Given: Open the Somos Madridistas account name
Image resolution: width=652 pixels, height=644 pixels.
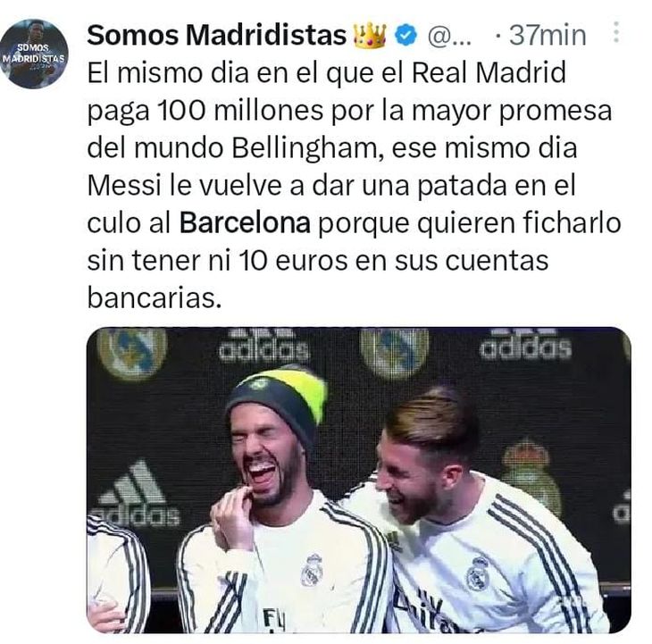Looking at the screenshot, I should click(217, 36).
